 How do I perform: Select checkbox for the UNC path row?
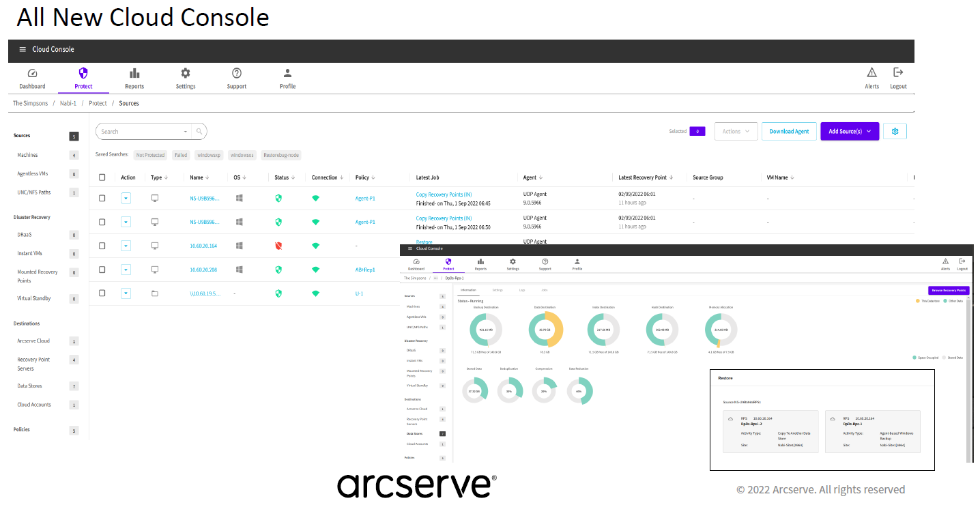point(102,293)
